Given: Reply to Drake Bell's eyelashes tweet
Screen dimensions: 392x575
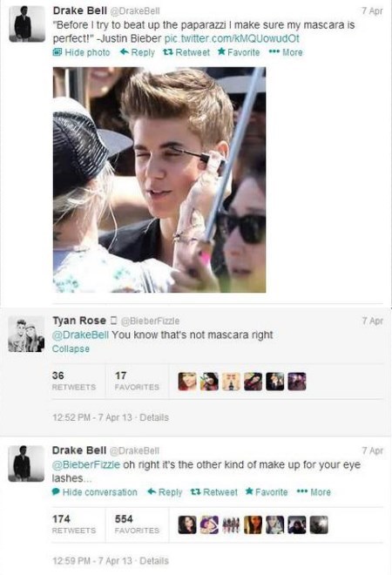Looking at the screenshot, I should coord(165,492).
